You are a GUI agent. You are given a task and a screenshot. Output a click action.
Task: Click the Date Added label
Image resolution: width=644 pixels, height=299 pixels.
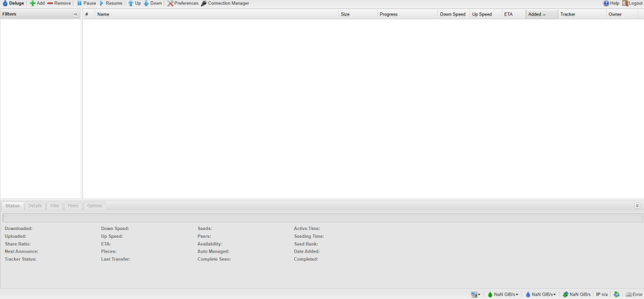tap(307, 251)
